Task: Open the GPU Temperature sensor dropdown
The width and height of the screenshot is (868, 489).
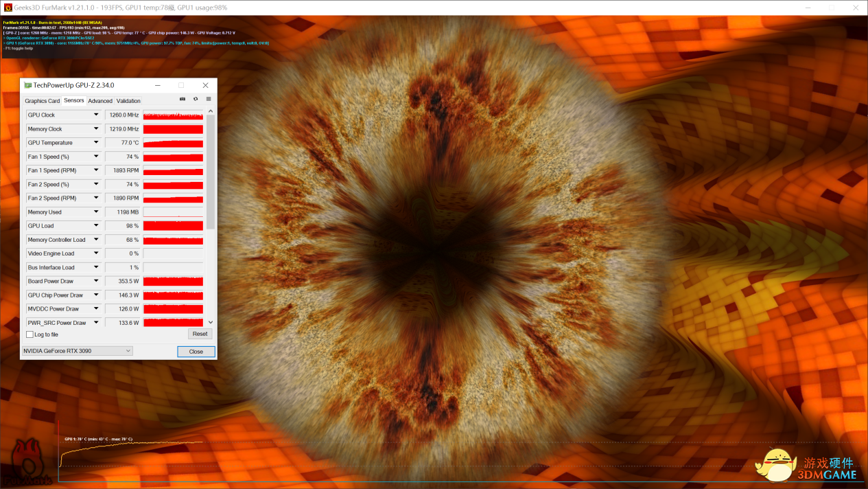Action: (96, 143)
